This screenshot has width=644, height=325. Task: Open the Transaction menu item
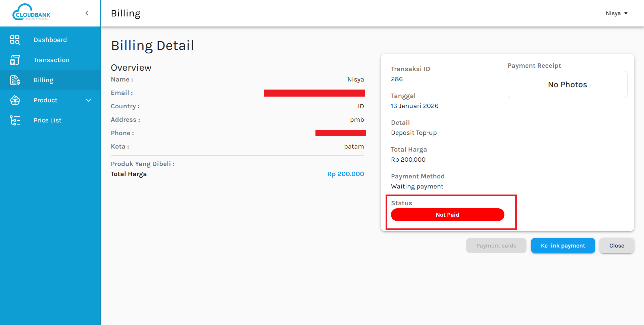[51, 60]
